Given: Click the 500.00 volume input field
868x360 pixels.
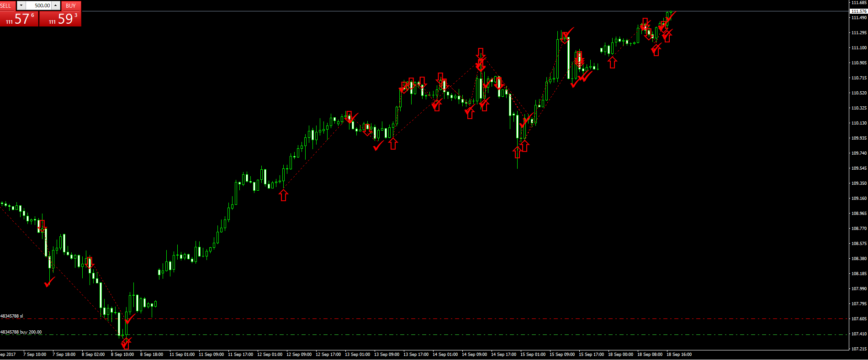Looking at the screenshot, I should tap(38, 5).
